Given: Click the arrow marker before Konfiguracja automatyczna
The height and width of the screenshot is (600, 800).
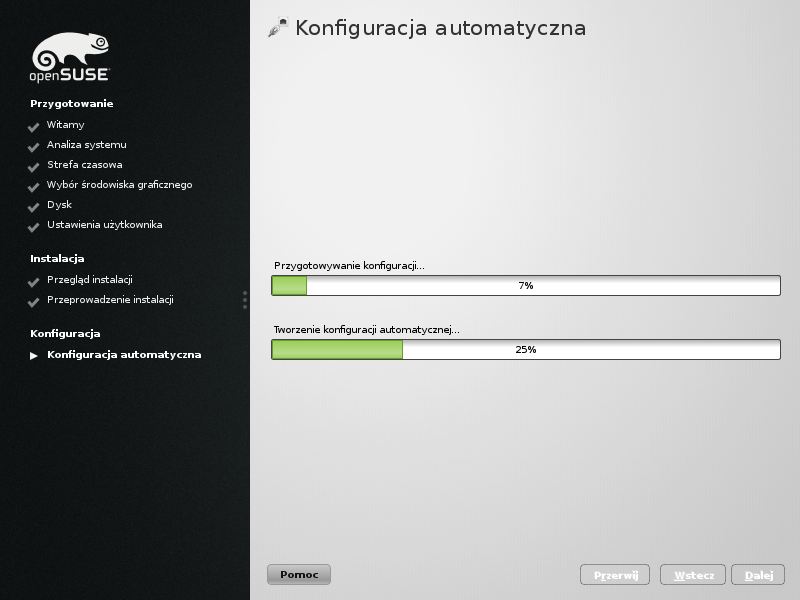Looking at the screenshot, I should [x=34, y=355].
